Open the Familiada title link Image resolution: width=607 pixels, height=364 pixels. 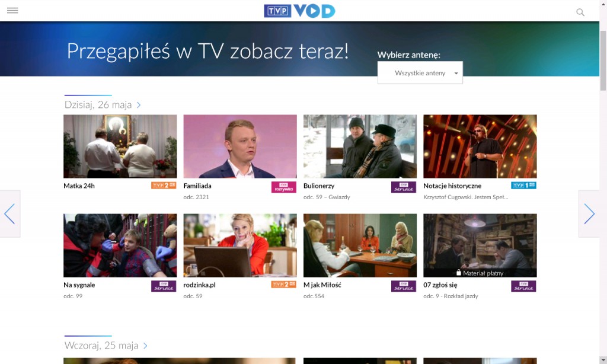pyautogui.click(x=197, y=186)
